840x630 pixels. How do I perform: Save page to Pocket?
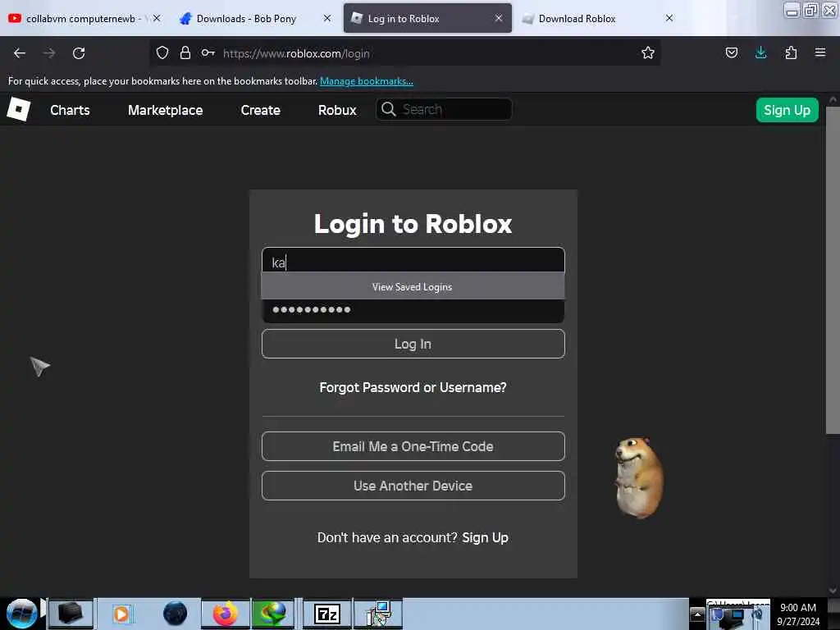731,52
